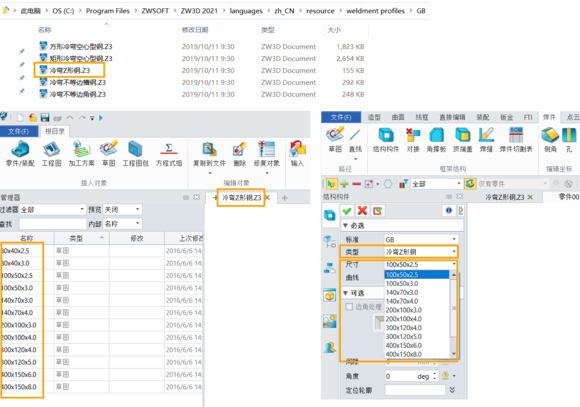The width and height of the screenshot is (580, 407).
Task: Switch to the 装配 ribbon tab
Action: [x=482, y=117]
